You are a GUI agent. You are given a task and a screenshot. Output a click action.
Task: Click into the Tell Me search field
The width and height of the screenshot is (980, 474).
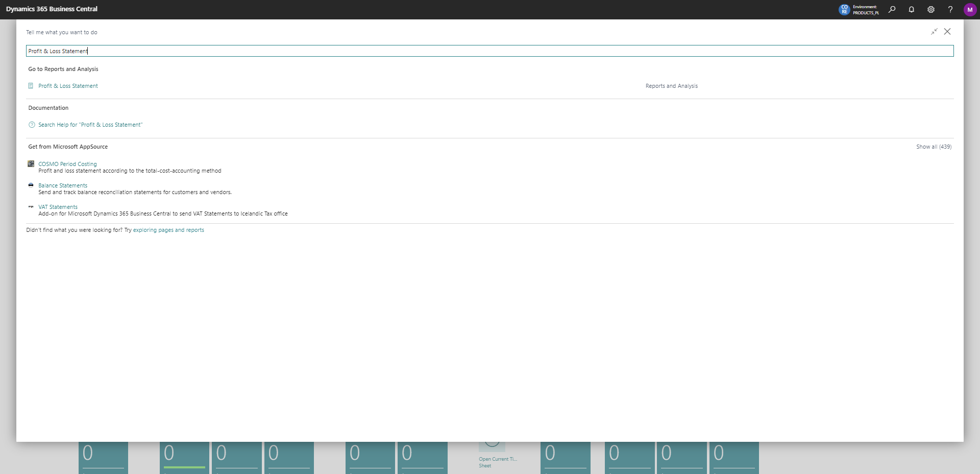click(x=490, y=51)
